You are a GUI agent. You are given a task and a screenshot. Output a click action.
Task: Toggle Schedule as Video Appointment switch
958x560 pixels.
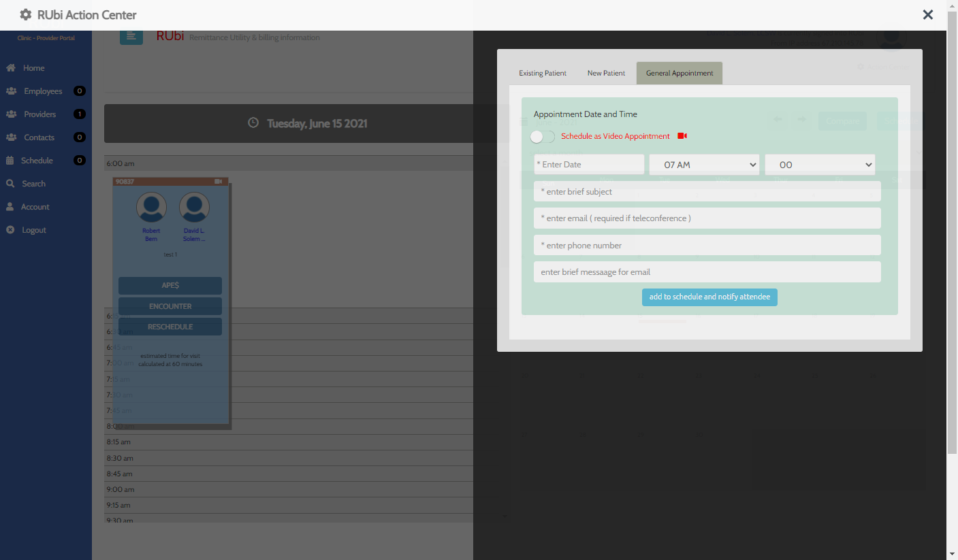pos(543,137)
